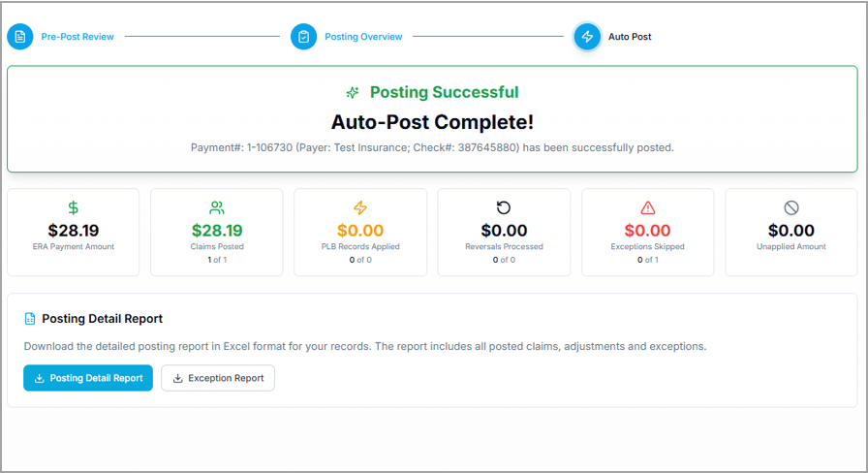Go to the Pre-Post Review step

[x=77, y=37]
